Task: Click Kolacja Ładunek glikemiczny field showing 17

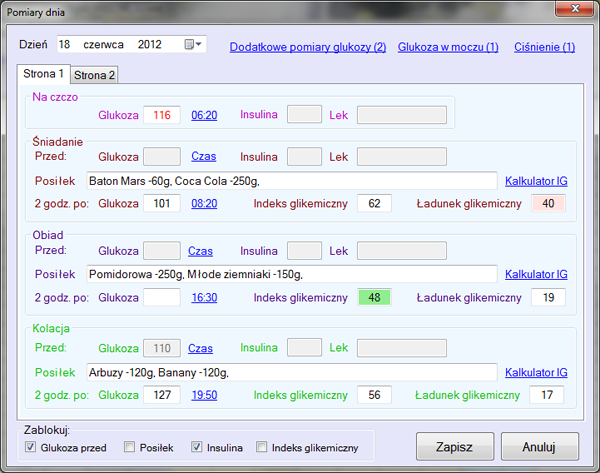Action: click(547, 395)
